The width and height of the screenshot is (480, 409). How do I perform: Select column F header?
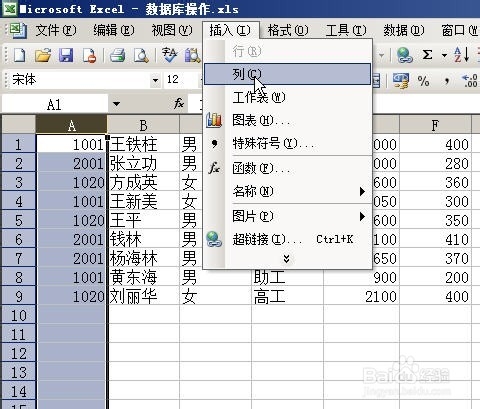[x=435, y=125]
